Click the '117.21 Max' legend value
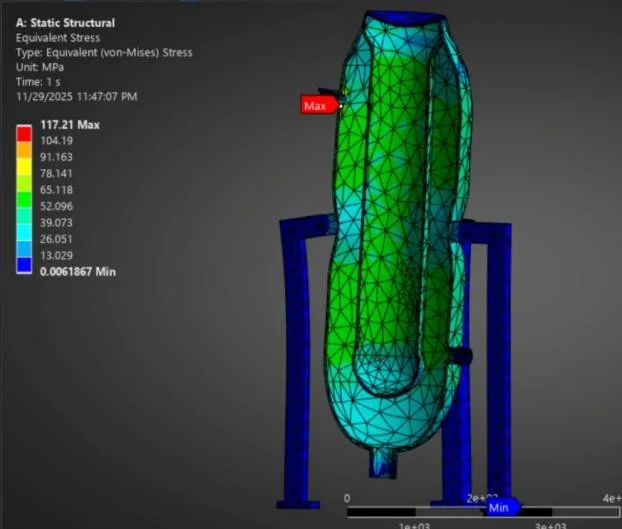The height and width of the screenshot is (529, 622). click(70, 125)
